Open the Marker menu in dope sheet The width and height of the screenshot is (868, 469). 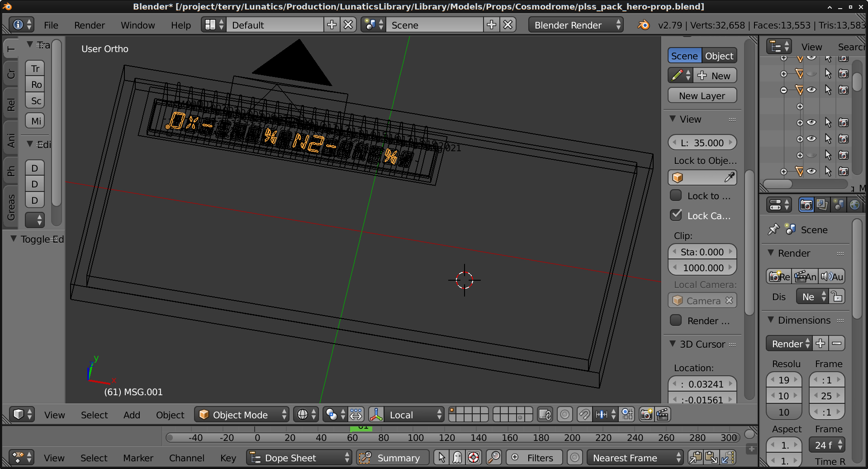[138, 458]
